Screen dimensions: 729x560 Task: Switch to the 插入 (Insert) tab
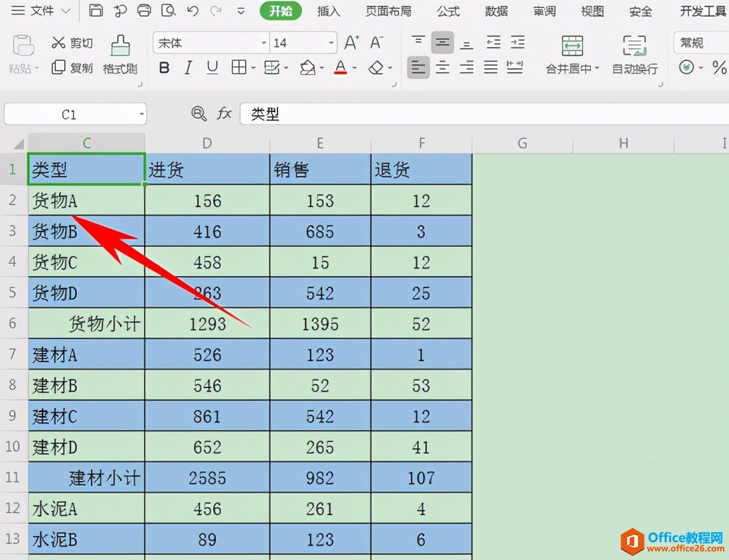click(329, 11)
